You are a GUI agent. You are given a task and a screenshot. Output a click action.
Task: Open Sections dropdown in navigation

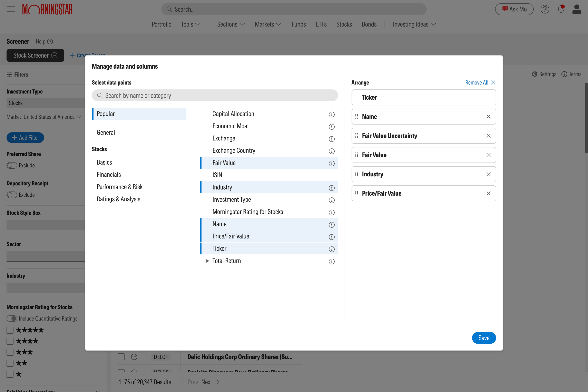click(x=231, y=24)
